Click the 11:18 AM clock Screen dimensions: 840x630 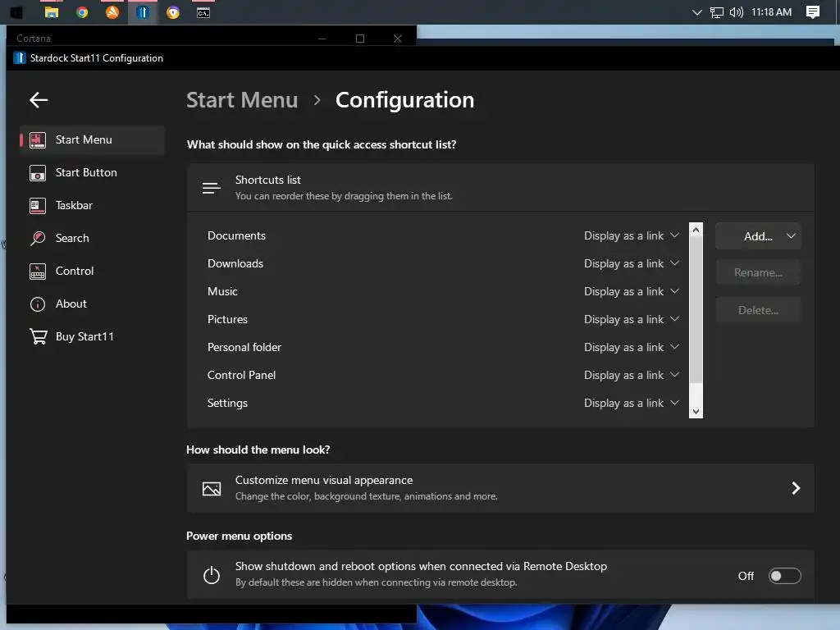point(771,12)
